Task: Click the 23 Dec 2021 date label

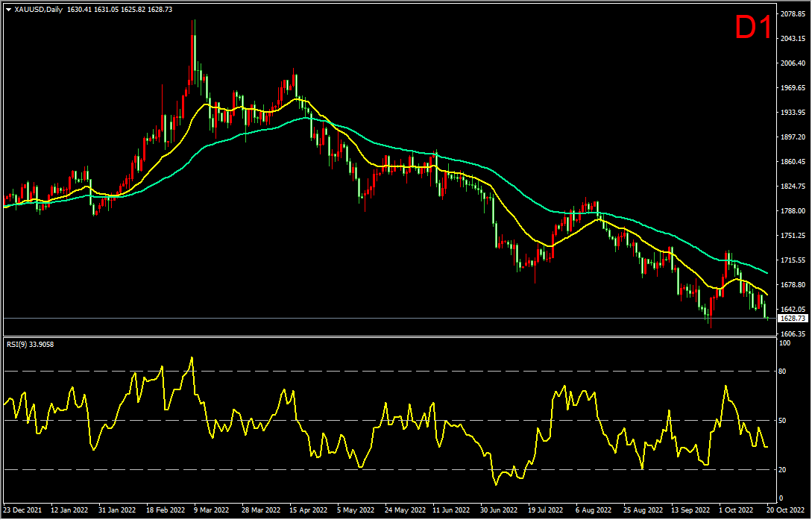Action: coord(22,510)
